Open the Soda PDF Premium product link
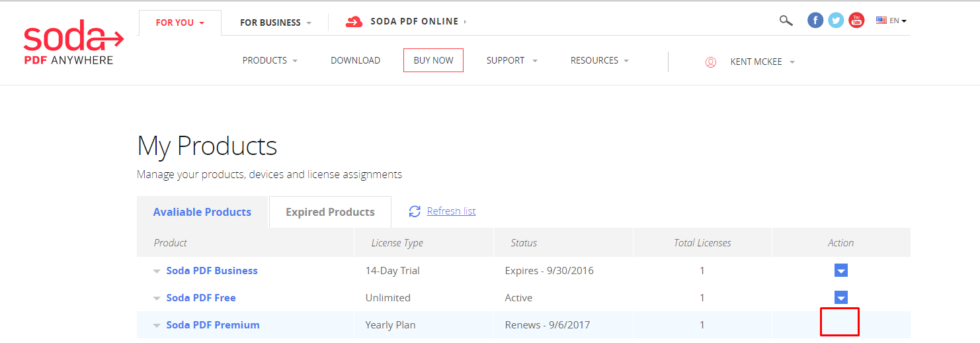The width and height of the screenshot is (980, 343). point(213,324)
